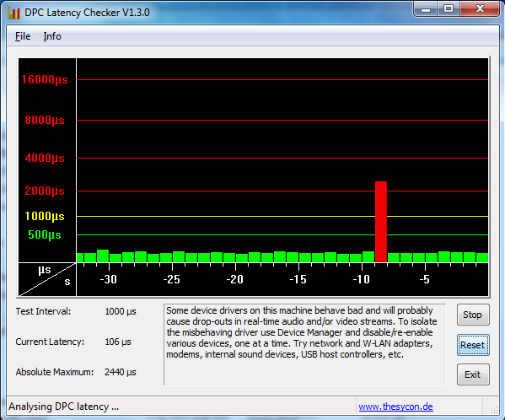Open the File menu
Image resolution: width=505 pixels, height=420 pixels.
23,36
